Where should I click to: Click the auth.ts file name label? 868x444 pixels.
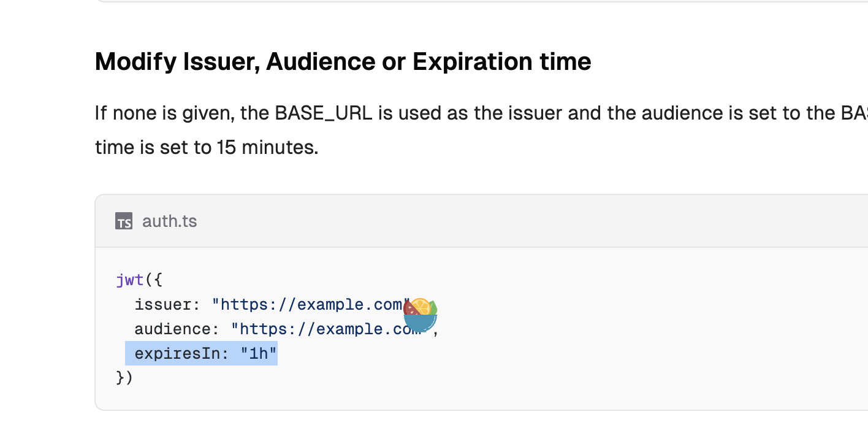[x=170, y=221]
